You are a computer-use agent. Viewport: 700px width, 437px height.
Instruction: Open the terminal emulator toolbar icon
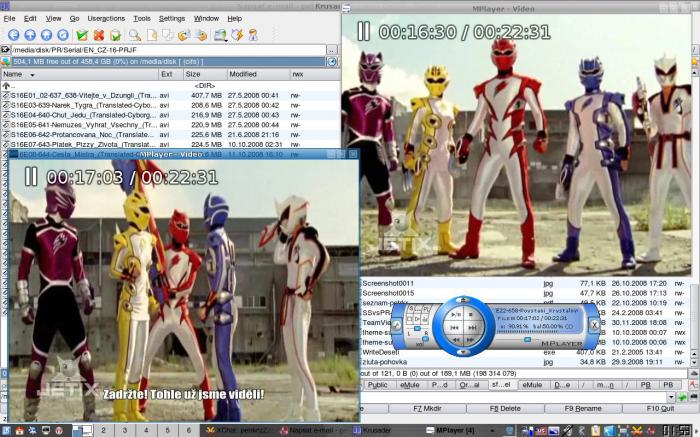point(220,35)
